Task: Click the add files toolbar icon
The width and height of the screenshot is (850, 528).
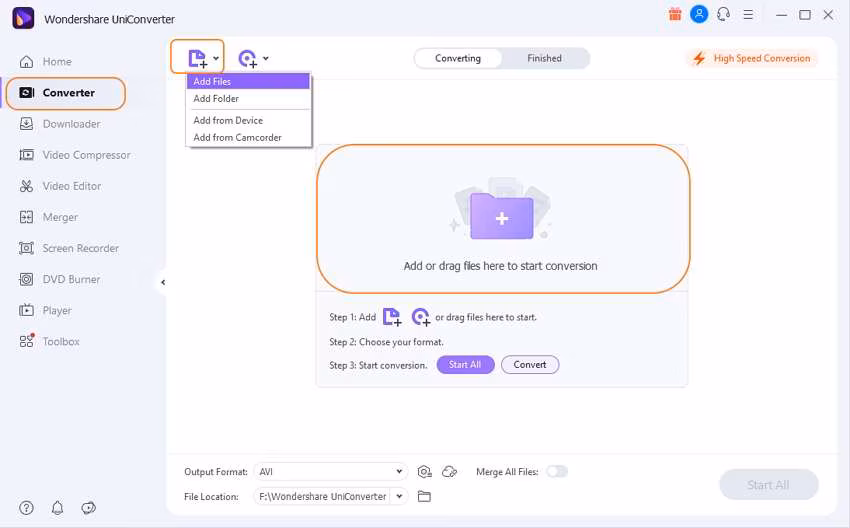Action: click(197, 59)
